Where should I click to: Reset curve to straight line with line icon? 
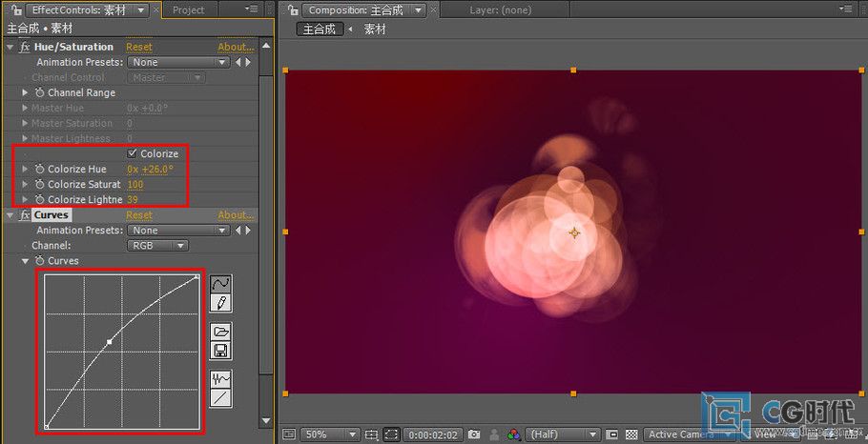pyautogui.click(x=221, y=398)
